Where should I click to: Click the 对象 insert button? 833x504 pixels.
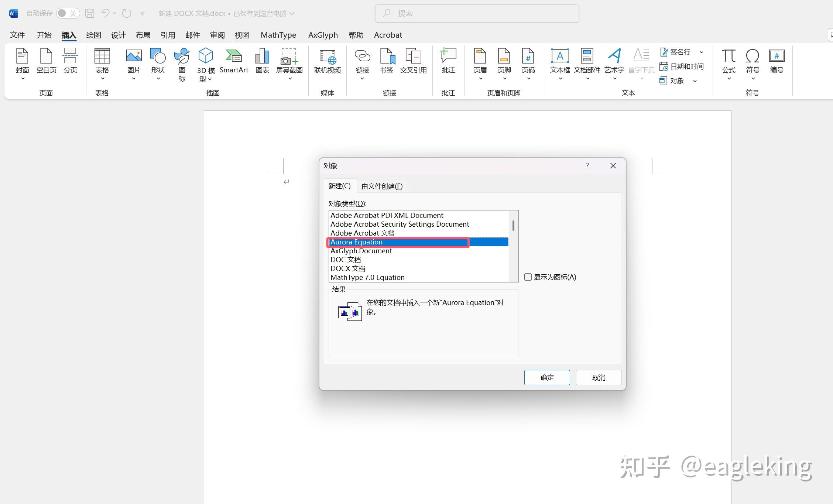pos(672,81)
